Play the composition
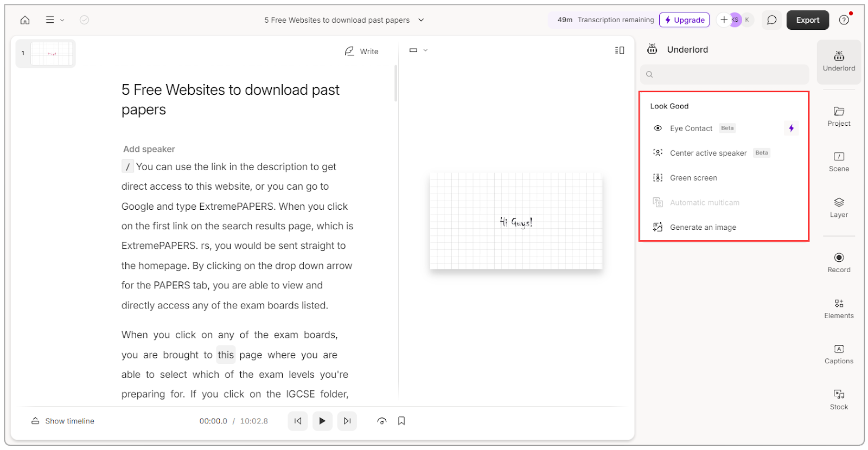868x450 pixels. pyautogui.click(x=322, y=421)
